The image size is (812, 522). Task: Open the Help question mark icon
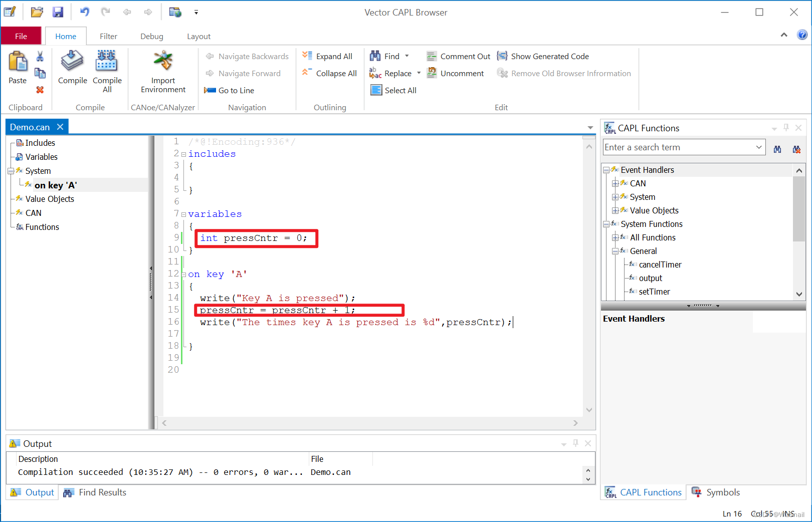(x=802, y=35)
